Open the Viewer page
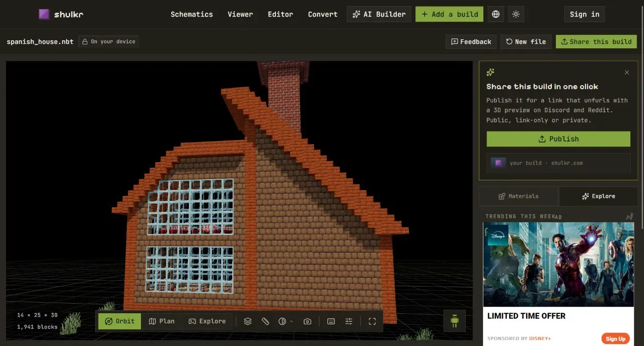This screenshot has width=644, height=346. pyautogui.click(x=240, y=14)
